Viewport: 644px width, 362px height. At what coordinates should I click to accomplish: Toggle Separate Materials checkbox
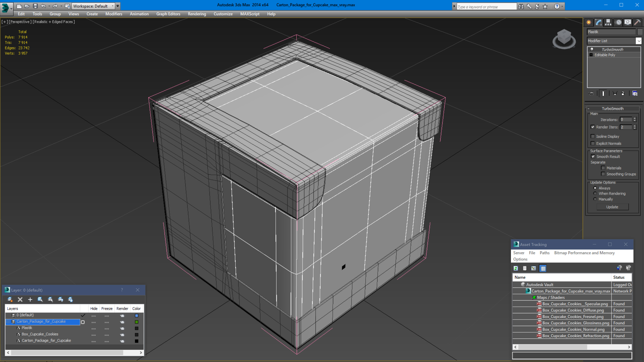coord(603,168)
